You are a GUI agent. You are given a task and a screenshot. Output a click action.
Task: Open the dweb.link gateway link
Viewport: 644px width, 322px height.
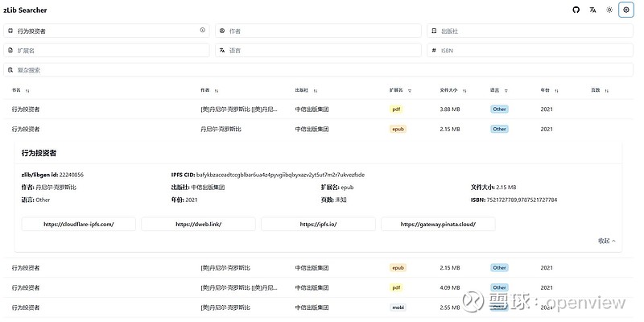[198, 225]
